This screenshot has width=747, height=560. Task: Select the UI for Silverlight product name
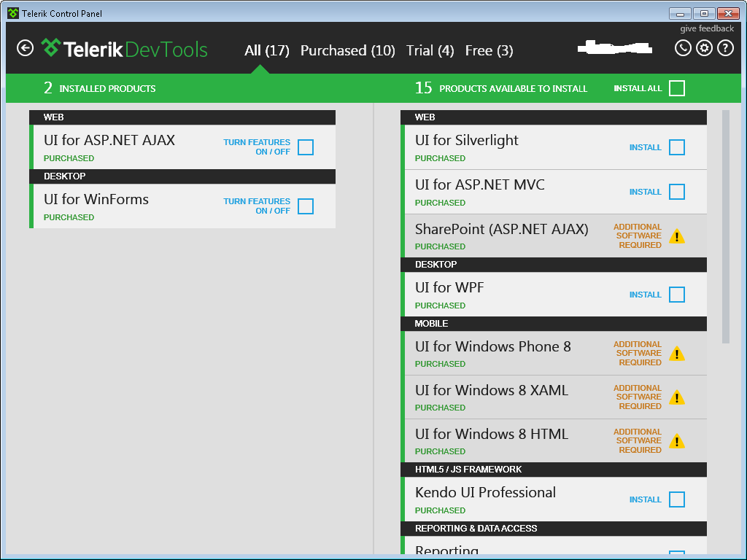pos(466,141)
